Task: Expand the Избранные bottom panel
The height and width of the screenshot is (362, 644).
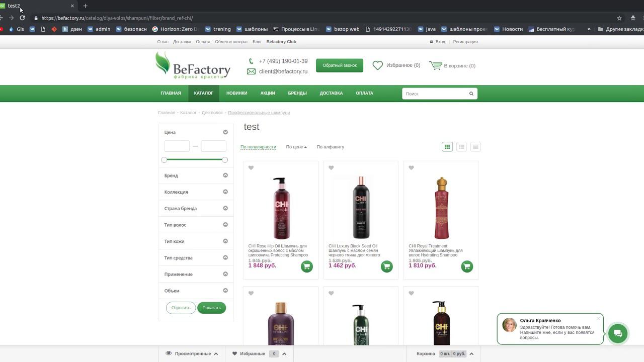Action: coord(284,354)
